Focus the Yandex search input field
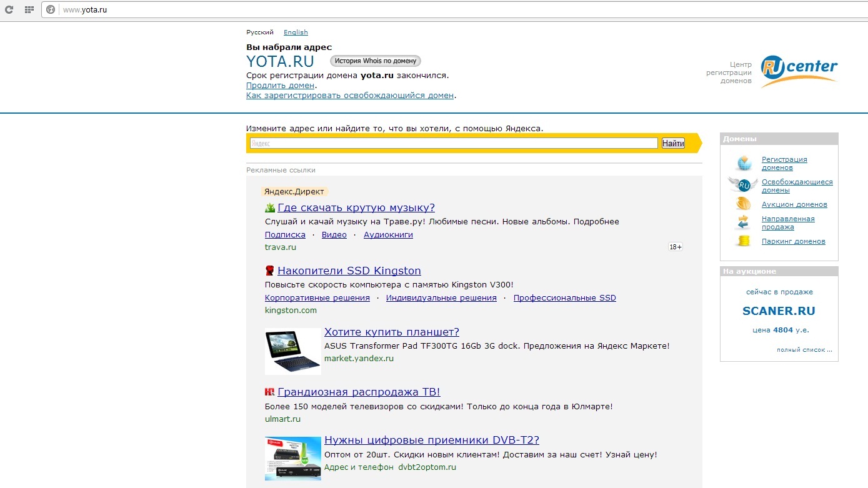This screenshot has width=868, height=488. [454, 143]
